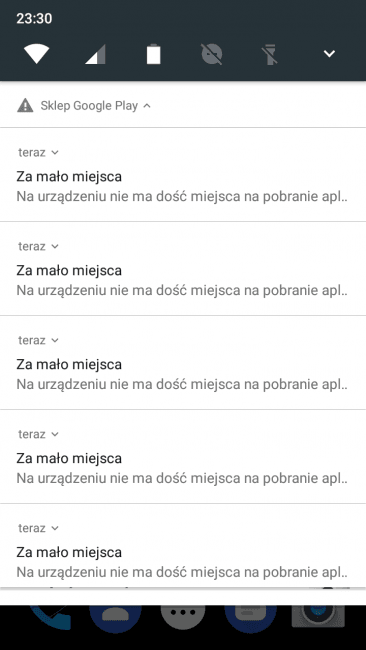Expand the second notification via teraz chevron

click(x=55, y=247)
